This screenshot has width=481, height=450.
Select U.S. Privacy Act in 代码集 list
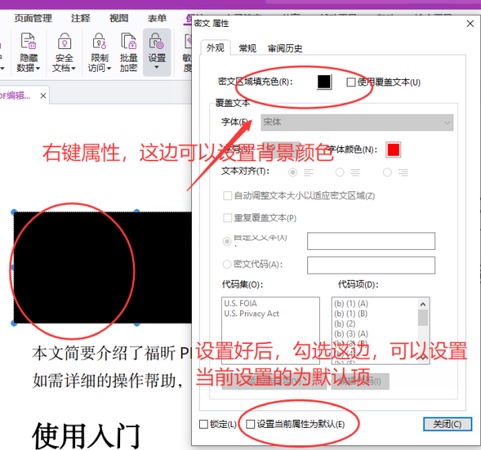pyautogui.click(x=251, y=314)
